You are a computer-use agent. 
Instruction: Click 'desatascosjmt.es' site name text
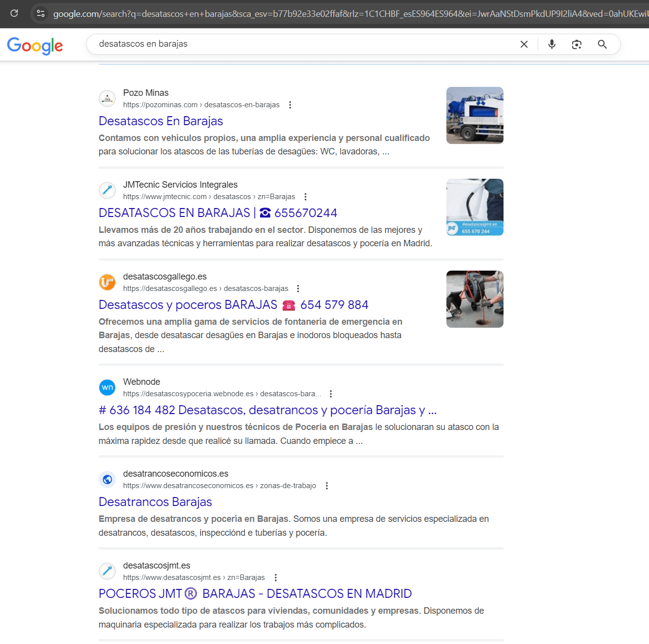tap(157, 566)
